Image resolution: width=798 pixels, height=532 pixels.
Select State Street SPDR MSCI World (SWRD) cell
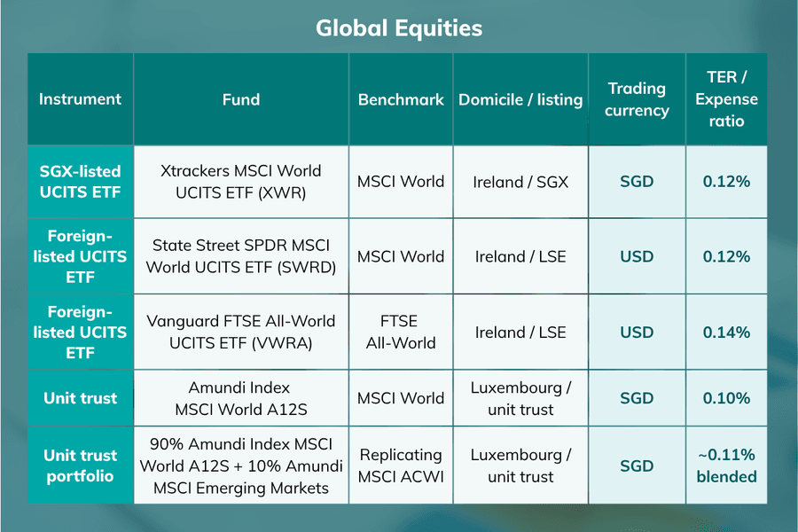(x=241, y=256)
